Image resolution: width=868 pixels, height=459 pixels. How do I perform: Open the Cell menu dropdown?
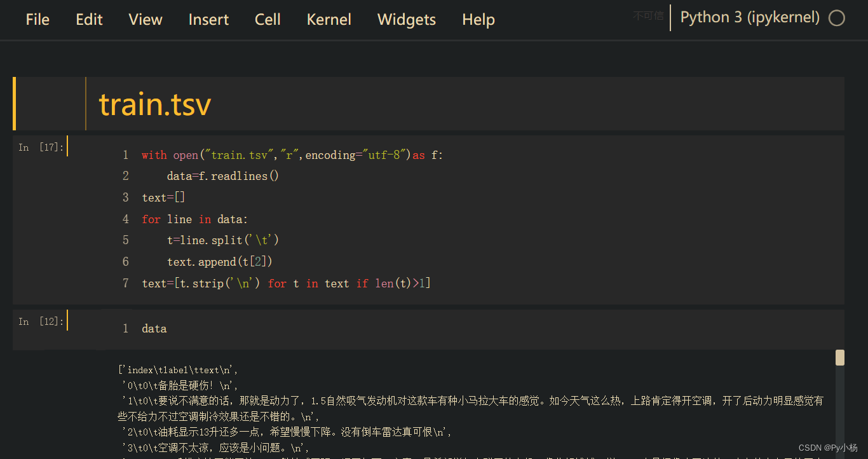(x=267, y=20)
